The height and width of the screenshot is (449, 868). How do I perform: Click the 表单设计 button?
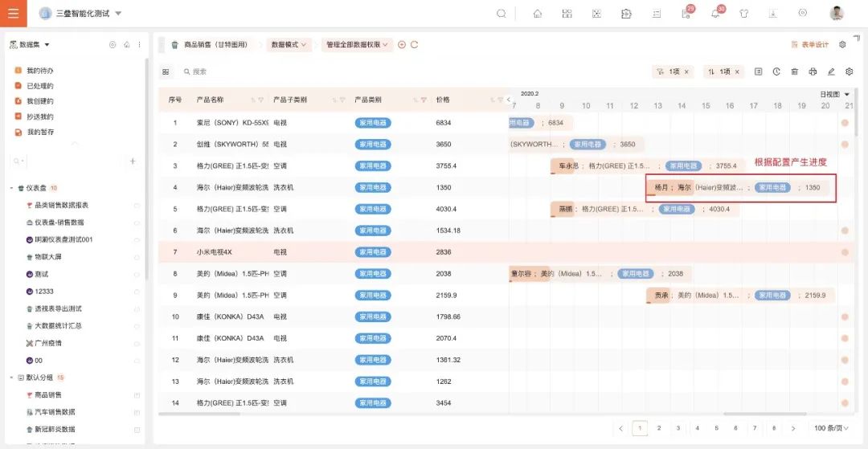pos(810,45)
